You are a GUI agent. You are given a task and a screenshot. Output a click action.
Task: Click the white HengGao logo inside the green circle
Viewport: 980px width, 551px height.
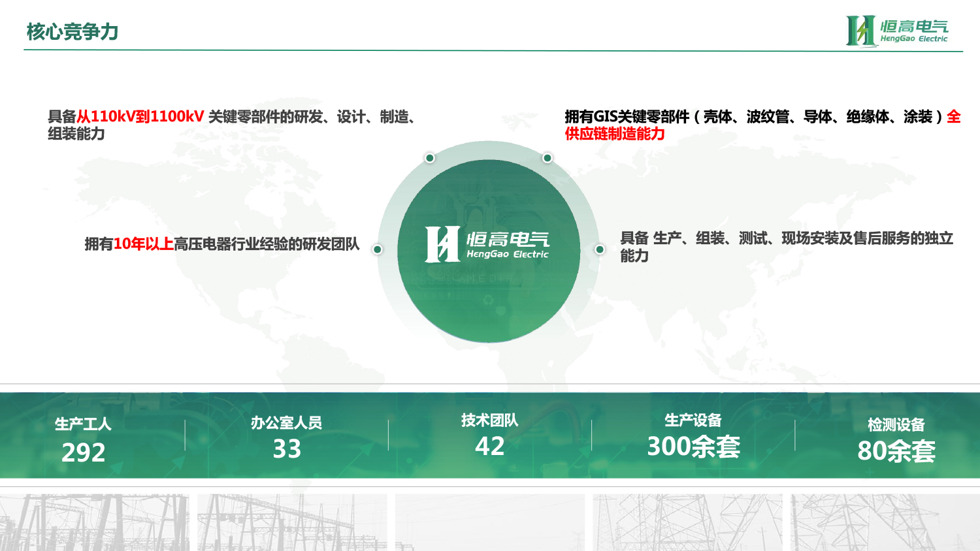(487, 245)
